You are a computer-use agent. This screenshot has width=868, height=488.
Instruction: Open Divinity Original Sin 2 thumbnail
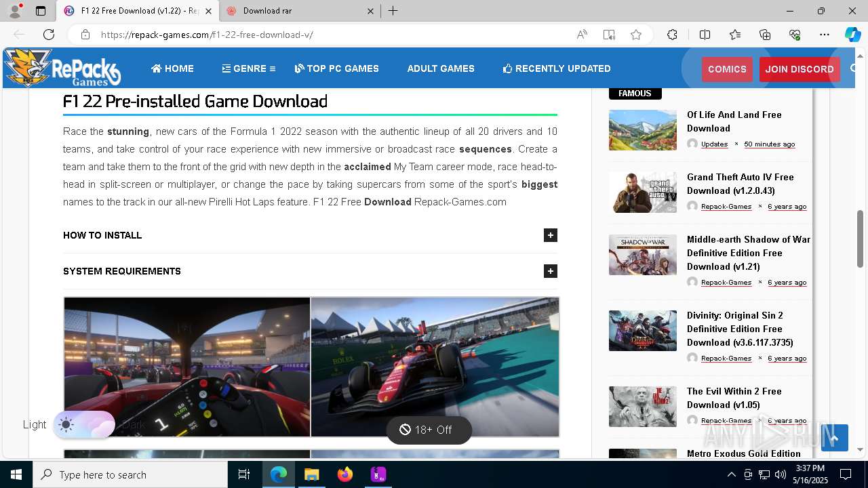(643, 331)
